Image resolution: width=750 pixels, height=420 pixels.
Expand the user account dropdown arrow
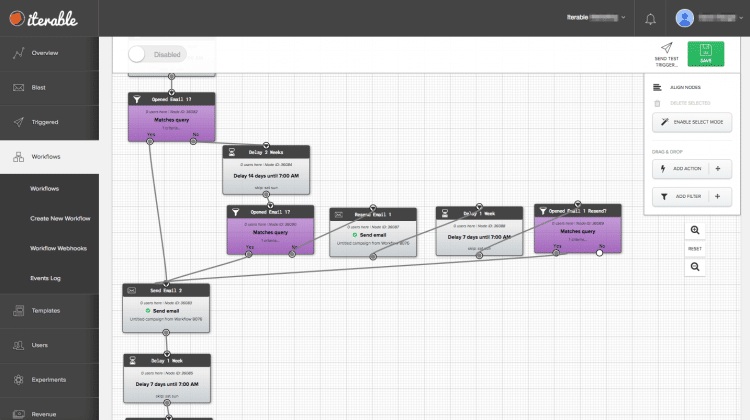tap(741, 18)
